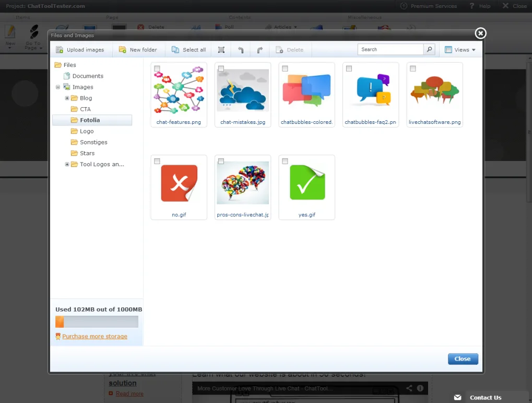
Task: Click the yes.gif file name
Action: click(x=306, y=215)
